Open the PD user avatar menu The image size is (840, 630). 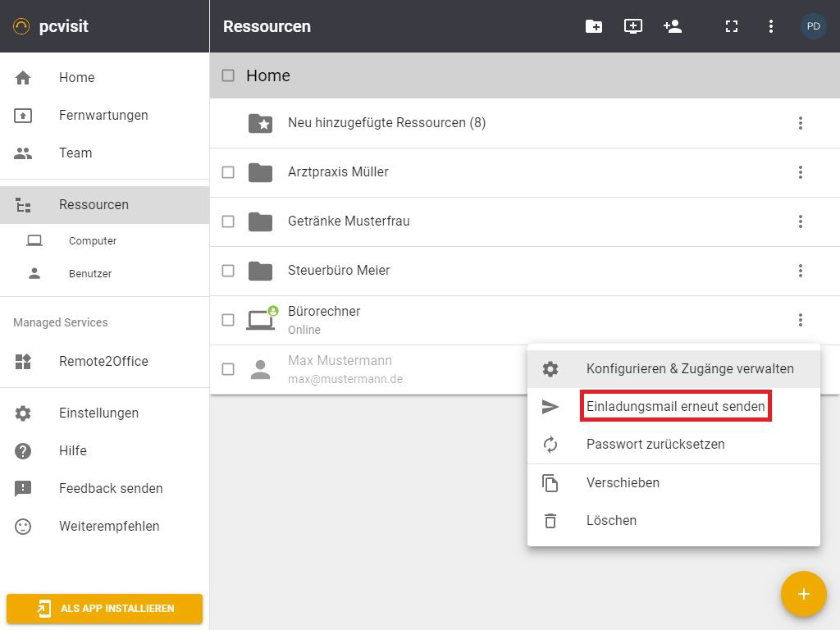click(813, 26)
